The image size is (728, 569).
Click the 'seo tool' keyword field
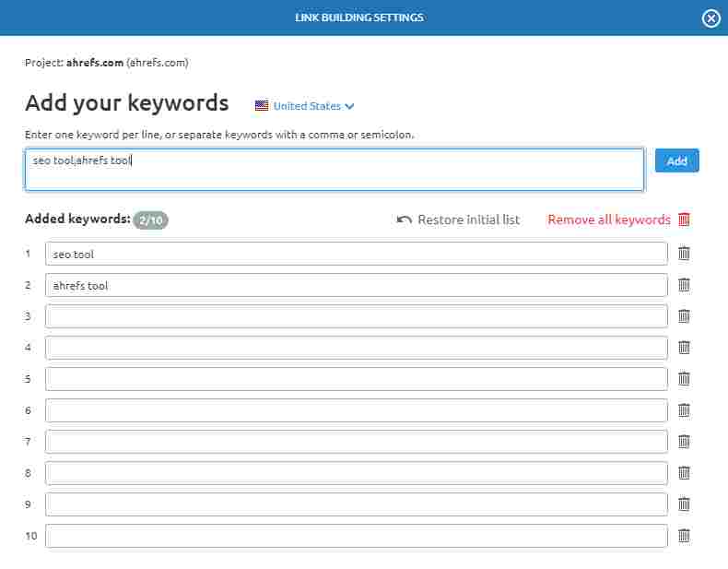pos(356,254)
